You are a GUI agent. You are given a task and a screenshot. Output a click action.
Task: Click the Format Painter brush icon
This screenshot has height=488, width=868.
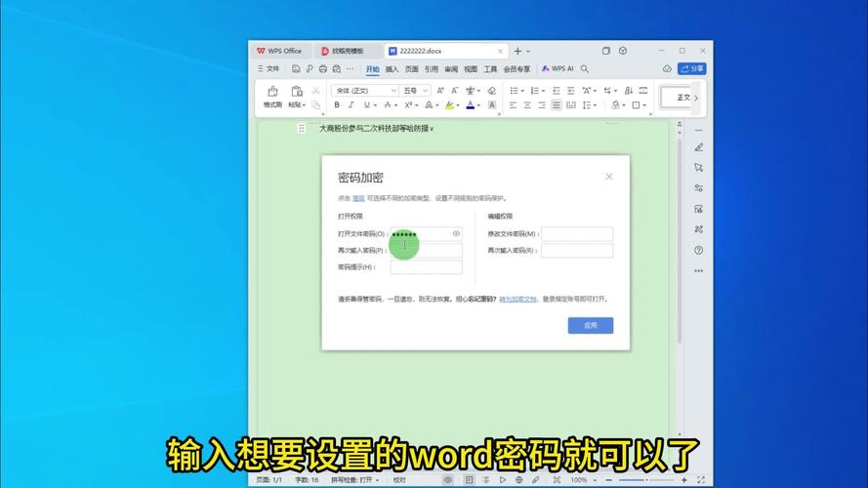click(272, 92)
